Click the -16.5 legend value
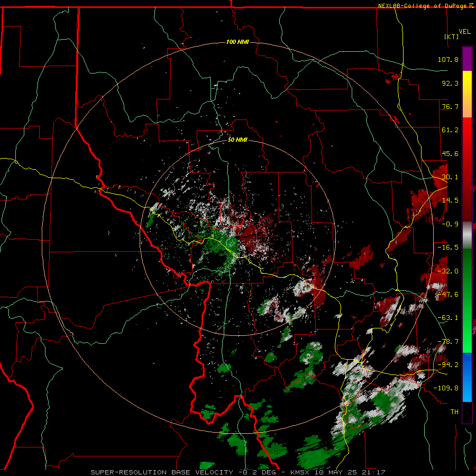This screenshot has height=476, width=476. click(448, 248)
